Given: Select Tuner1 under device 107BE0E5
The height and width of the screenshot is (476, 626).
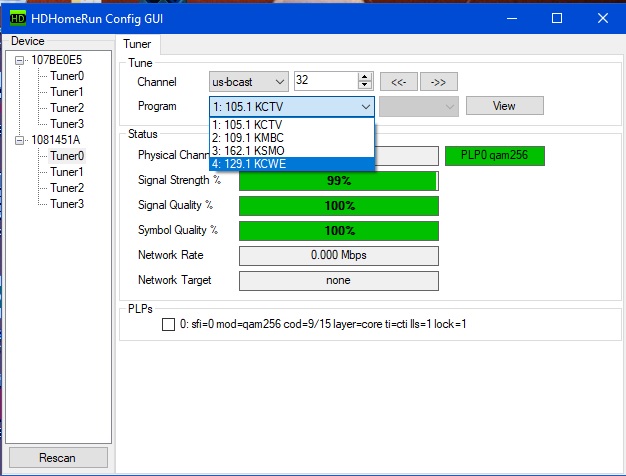Looking at the screenshot, I should 67,92.
